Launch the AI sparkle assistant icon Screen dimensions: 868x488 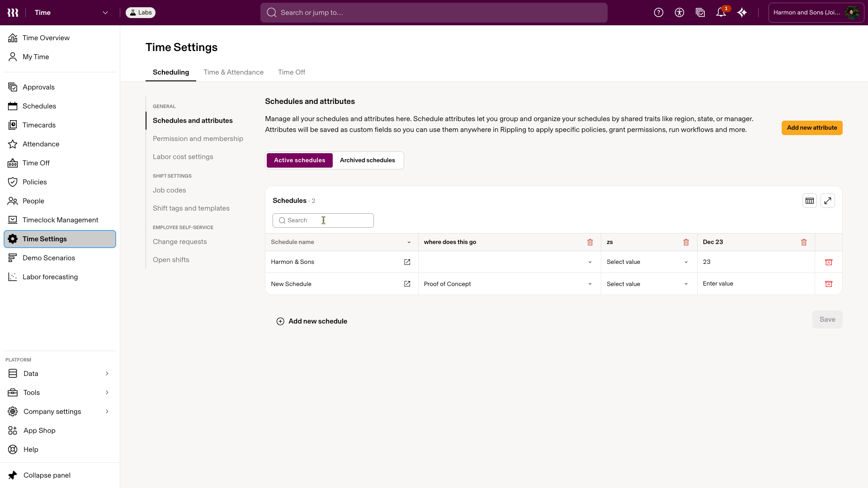point(742,13)
